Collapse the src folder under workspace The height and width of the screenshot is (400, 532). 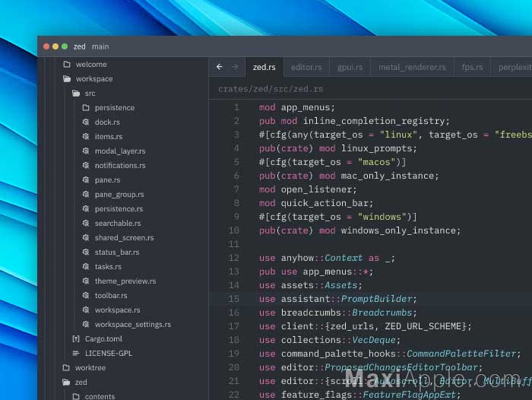point(76,93)
